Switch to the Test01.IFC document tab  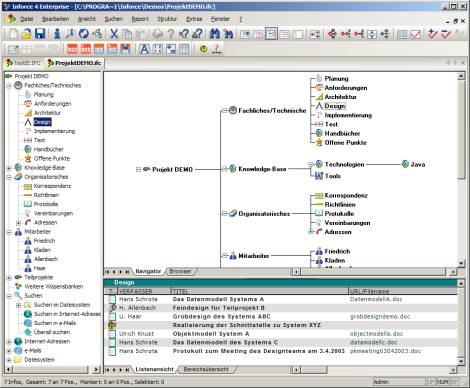(x=23, y=63)
